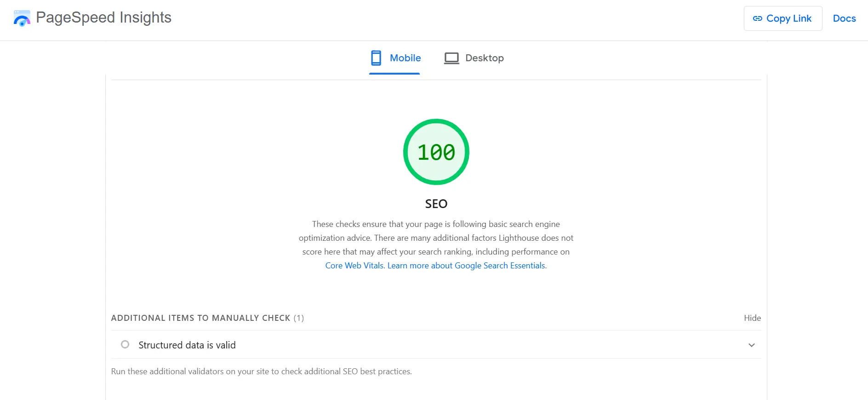Click the PageSpeed Insights logo icon

click(x=22, y=18)
